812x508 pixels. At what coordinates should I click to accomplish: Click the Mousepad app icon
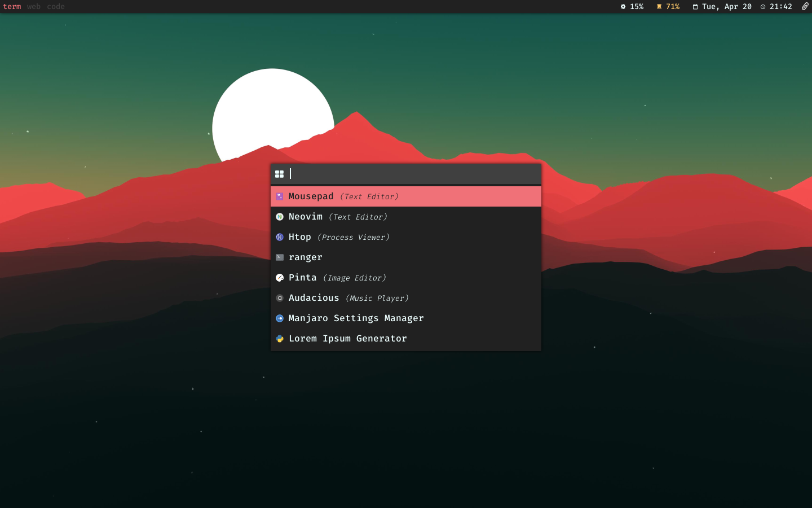pos(280,196)
